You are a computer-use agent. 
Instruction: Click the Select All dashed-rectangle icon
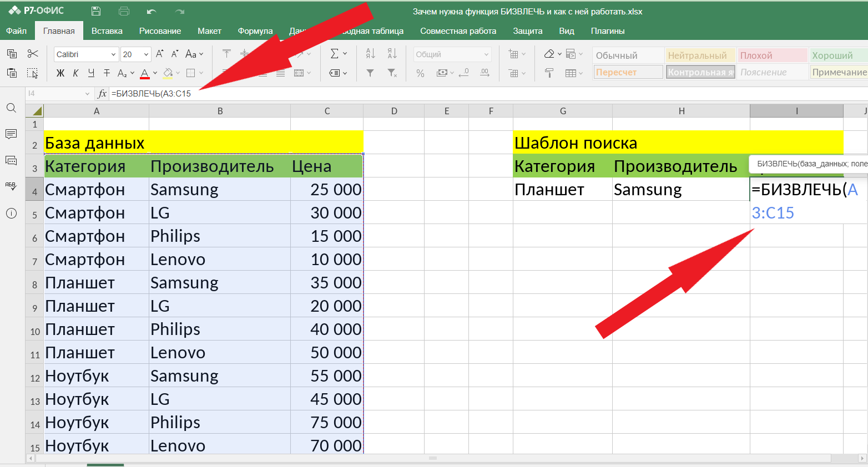coord(33,73)
